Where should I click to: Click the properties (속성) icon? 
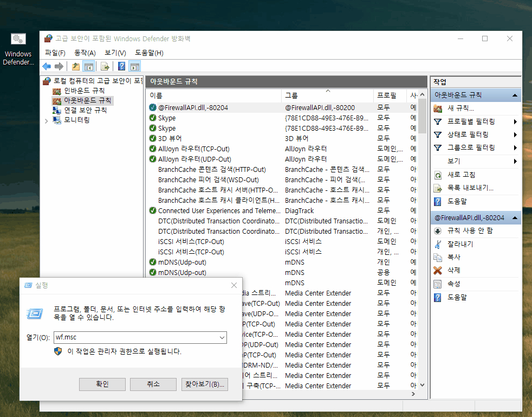pyautogui.click(x=438, y=284)
